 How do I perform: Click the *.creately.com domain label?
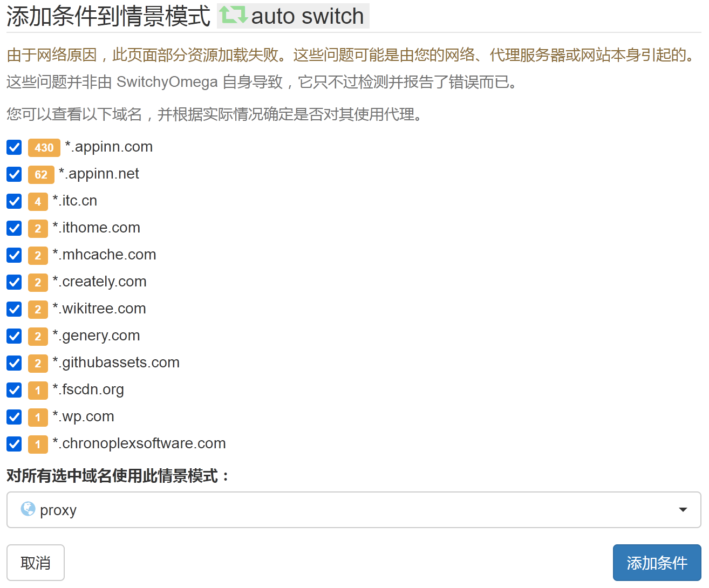pyautogui.click(x=100, y=282)
